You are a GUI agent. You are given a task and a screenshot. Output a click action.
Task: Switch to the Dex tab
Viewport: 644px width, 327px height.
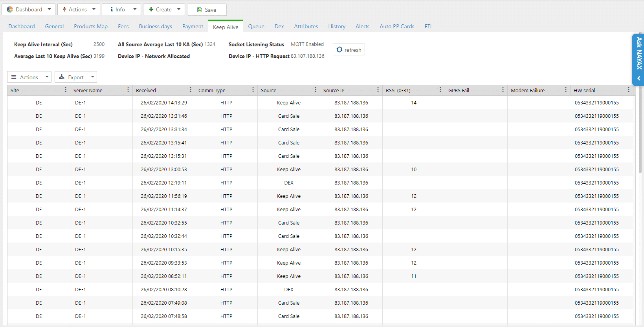point(279,26)
